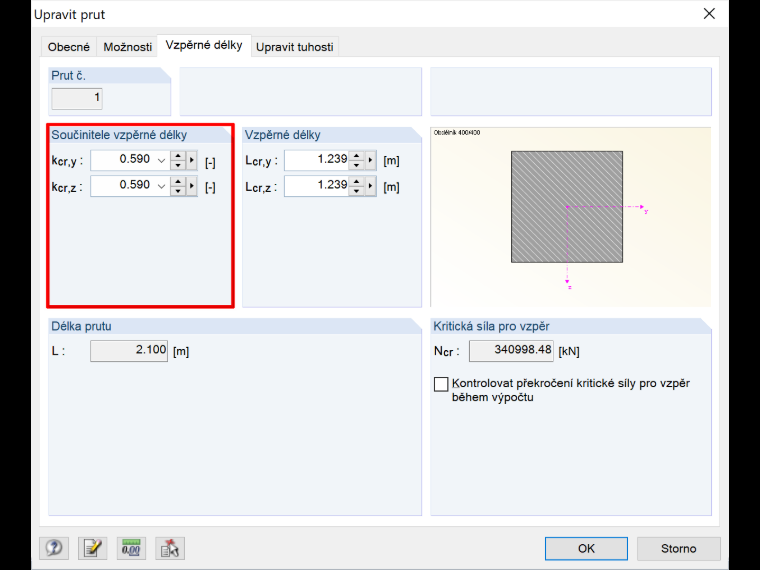760x570 pixels.
Task: Open the Lcr,y right-arrow menu button
Action: 371,160
